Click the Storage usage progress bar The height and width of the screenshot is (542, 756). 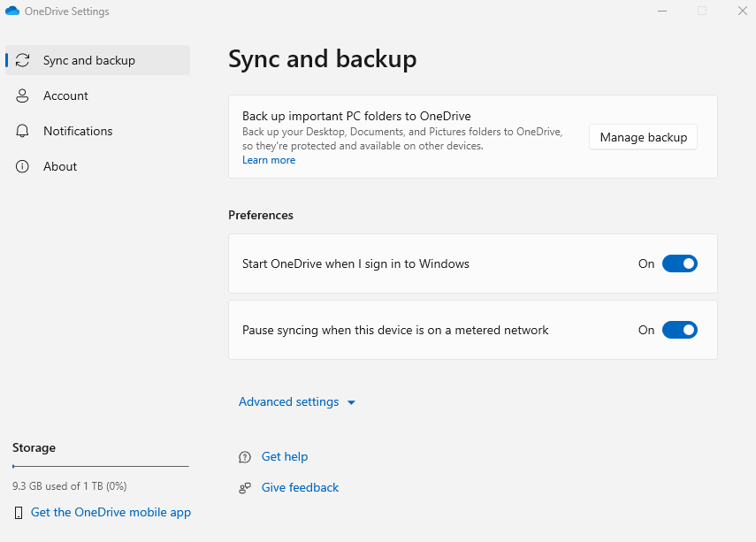[x=100, y=466]
